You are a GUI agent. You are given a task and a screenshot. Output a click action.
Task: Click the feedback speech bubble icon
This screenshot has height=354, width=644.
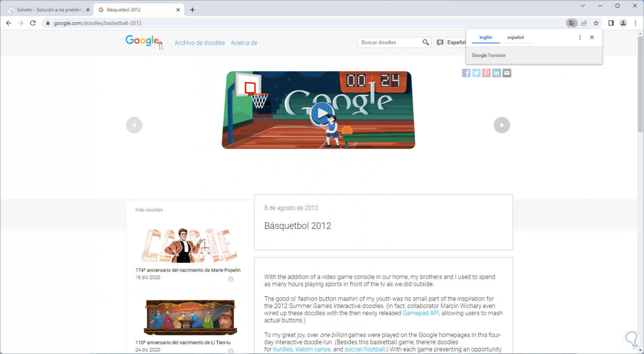(440, 42)
